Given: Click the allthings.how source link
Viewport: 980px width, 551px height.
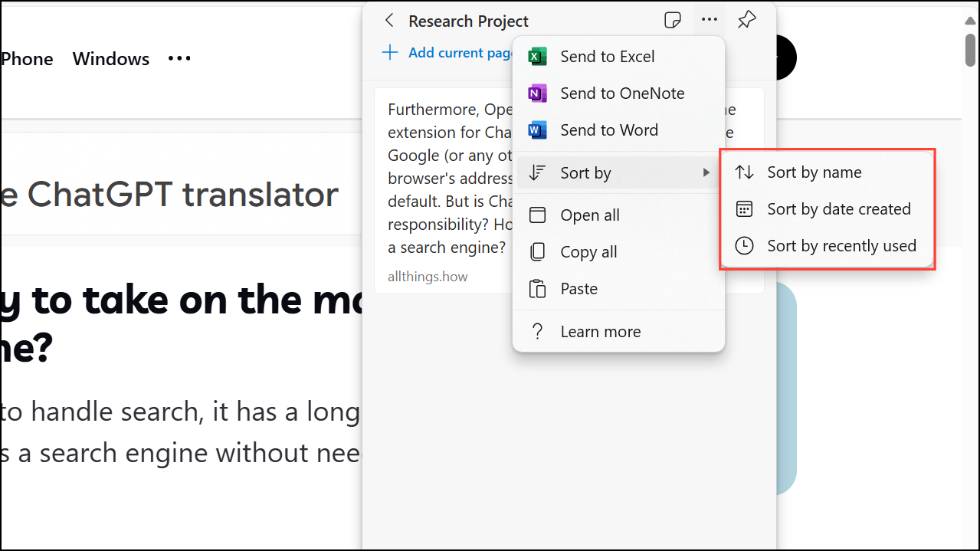Looking at the screenshot, I should point(428,277).
